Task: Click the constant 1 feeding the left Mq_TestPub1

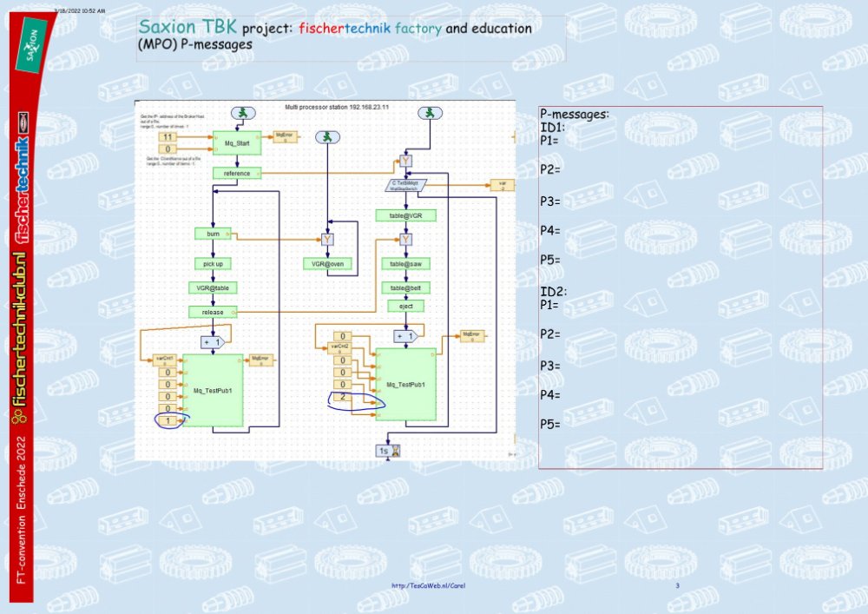Action: (x=168, y=421)
